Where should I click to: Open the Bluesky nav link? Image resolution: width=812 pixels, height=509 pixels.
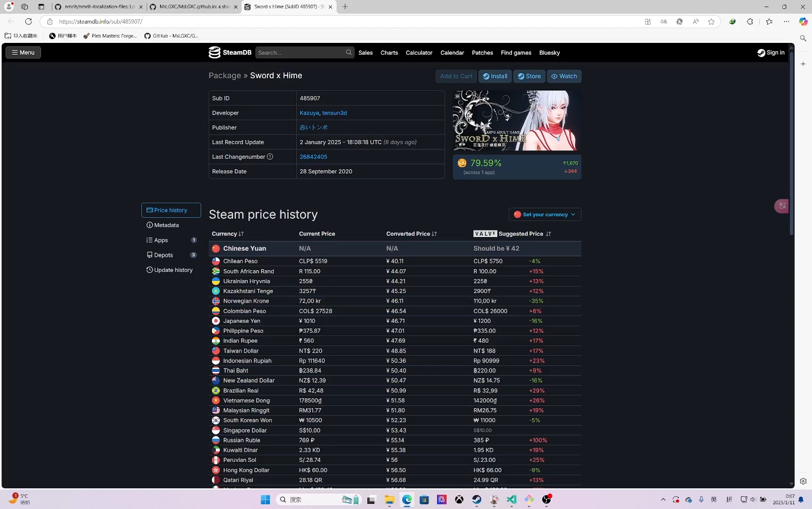click(x=550, y=53)
